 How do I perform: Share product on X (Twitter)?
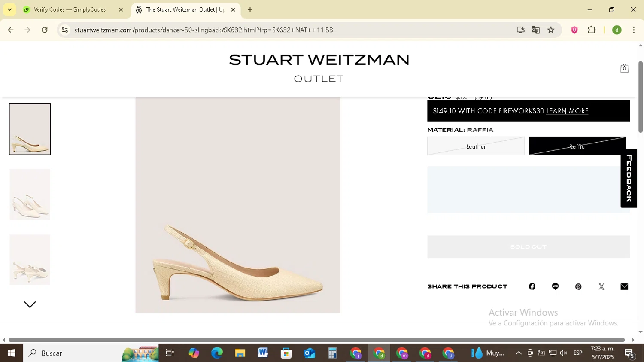coord(601,286)
